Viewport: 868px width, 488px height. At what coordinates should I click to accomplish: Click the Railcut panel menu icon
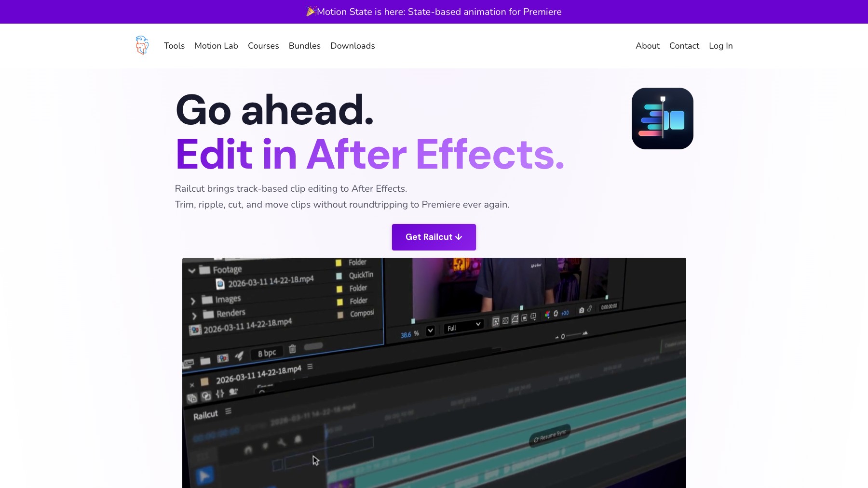(228, 411)
